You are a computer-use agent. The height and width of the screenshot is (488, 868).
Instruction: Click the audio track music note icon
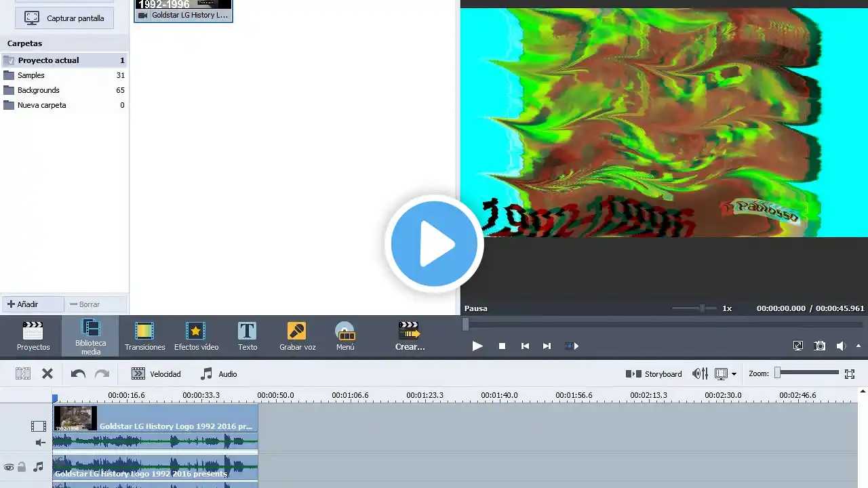pyautogui.click(x=39, y=467)
